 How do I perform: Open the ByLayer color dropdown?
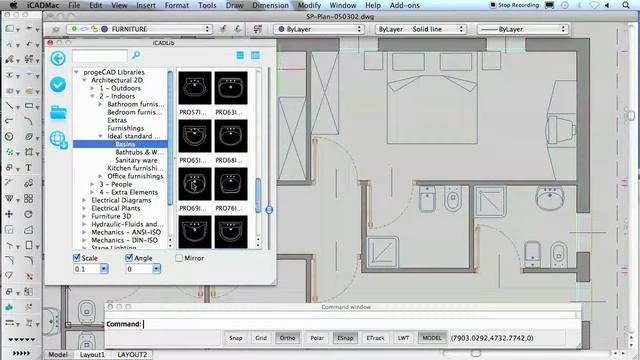point(319,29)
